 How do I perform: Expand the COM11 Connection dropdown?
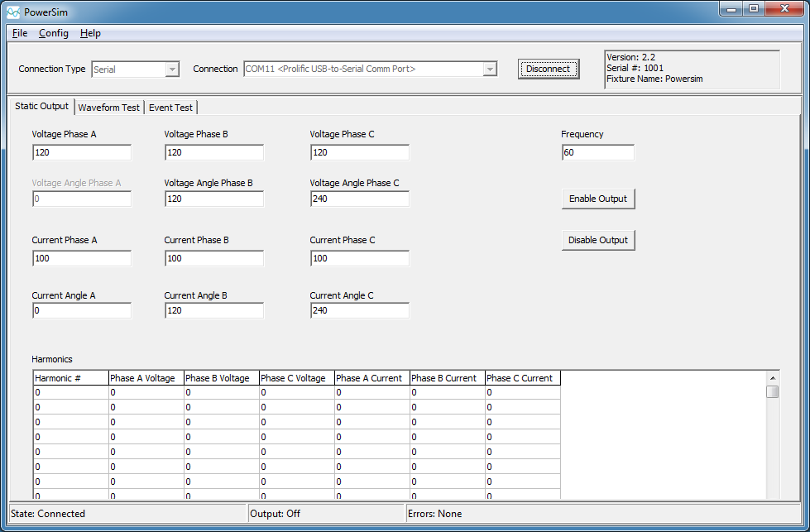pyautogui.click(x=490, y=69)
